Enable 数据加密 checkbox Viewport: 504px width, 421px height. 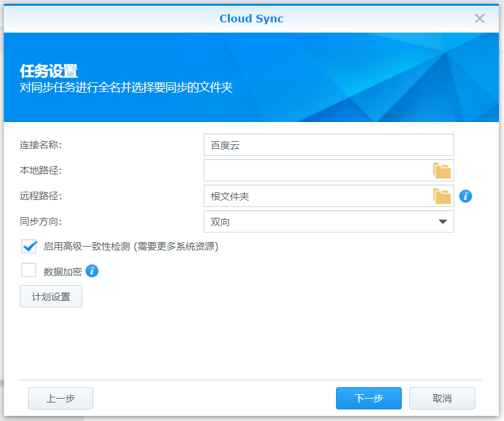[x=29, y=270]
